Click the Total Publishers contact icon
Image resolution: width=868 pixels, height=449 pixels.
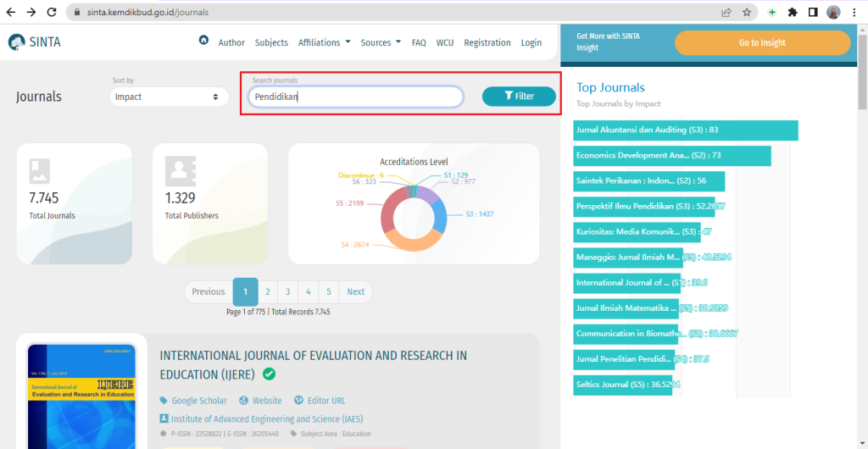tap(180, 171)
